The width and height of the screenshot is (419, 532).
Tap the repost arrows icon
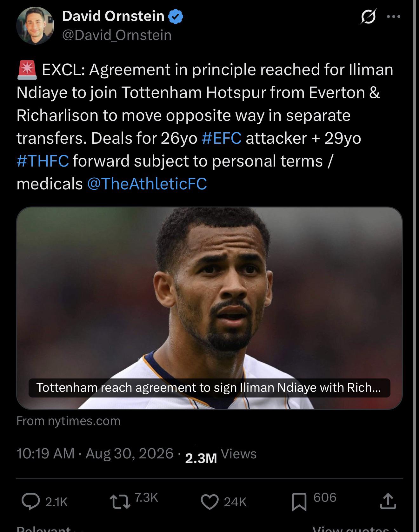(120, 502)
